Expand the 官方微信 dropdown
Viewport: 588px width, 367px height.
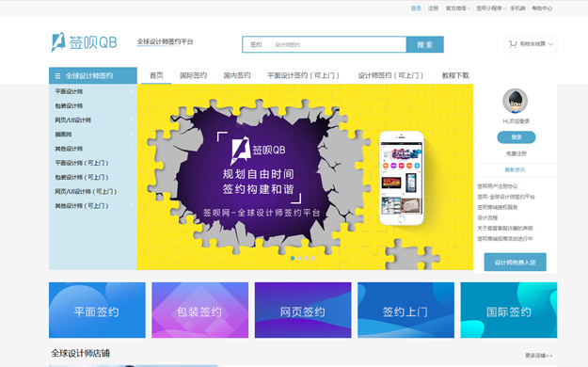click(458, 8)
